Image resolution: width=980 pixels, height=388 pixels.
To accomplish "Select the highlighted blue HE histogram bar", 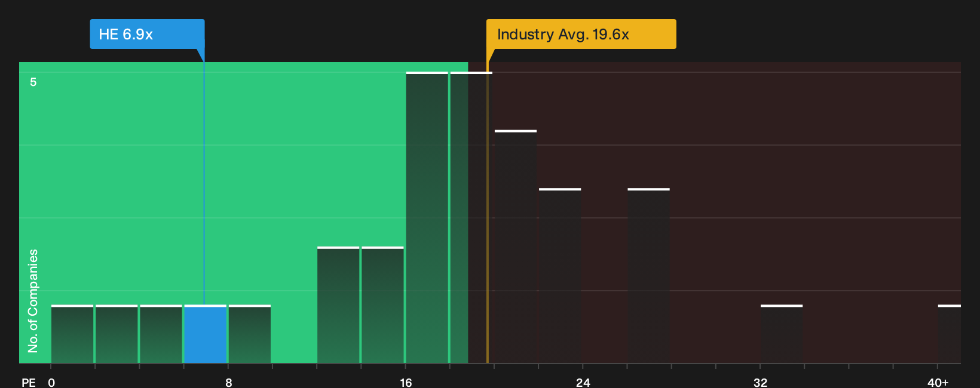I will (205, 334).
